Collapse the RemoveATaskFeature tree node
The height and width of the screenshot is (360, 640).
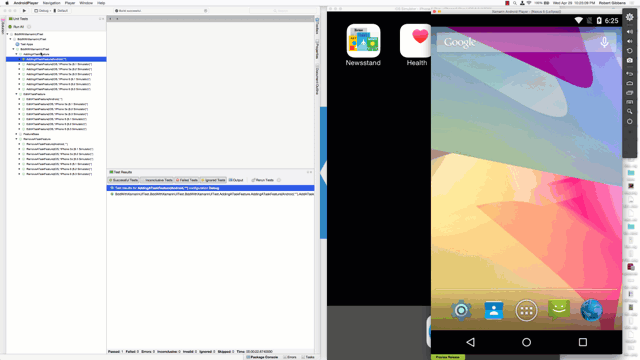pyautogui.click(x=17, y=139)
